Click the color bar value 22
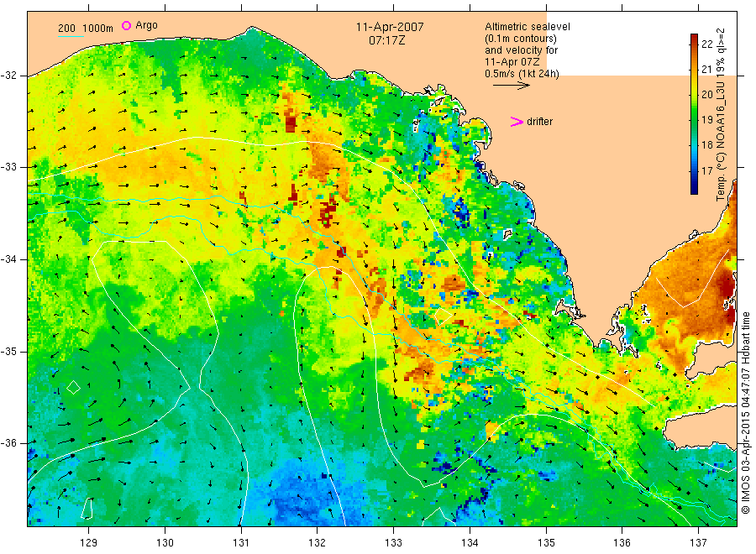The width and height of the screenshot is (756, 554). pyautogui.click(x=706, y=44)
